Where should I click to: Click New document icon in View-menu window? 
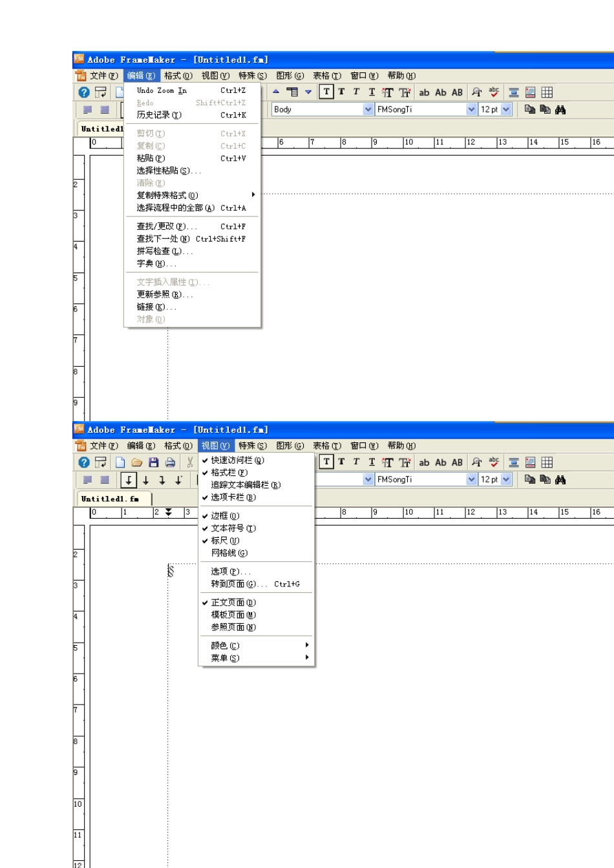tap(120, 462)
